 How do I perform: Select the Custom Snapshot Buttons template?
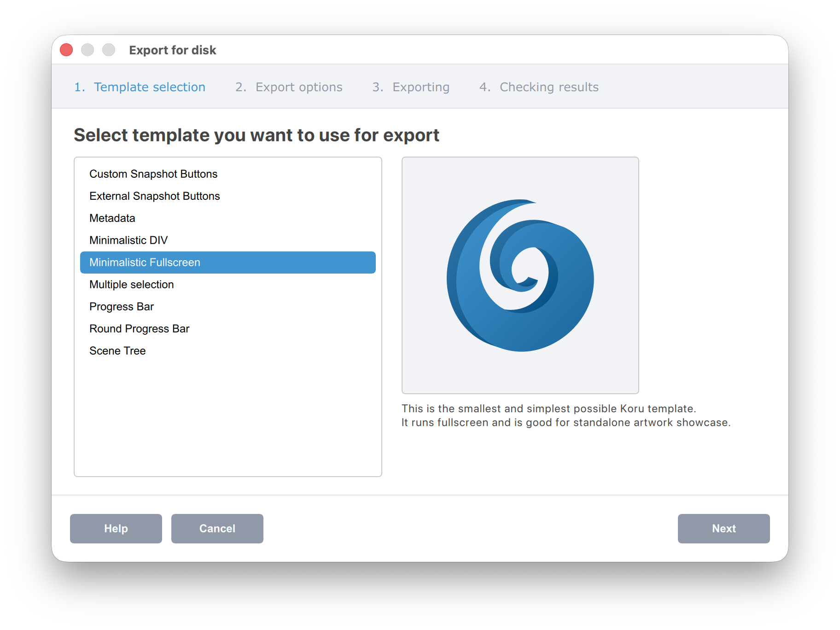point(227,174)
